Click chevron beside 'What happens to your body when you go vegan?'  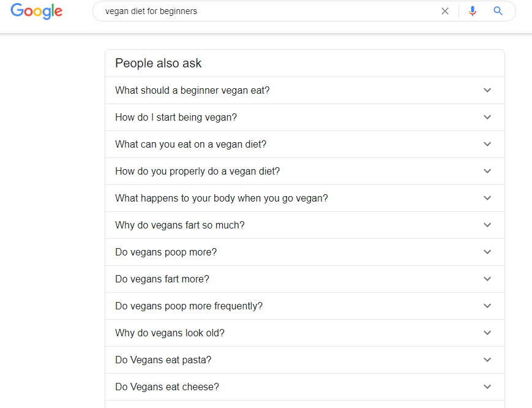coord(487,198)
